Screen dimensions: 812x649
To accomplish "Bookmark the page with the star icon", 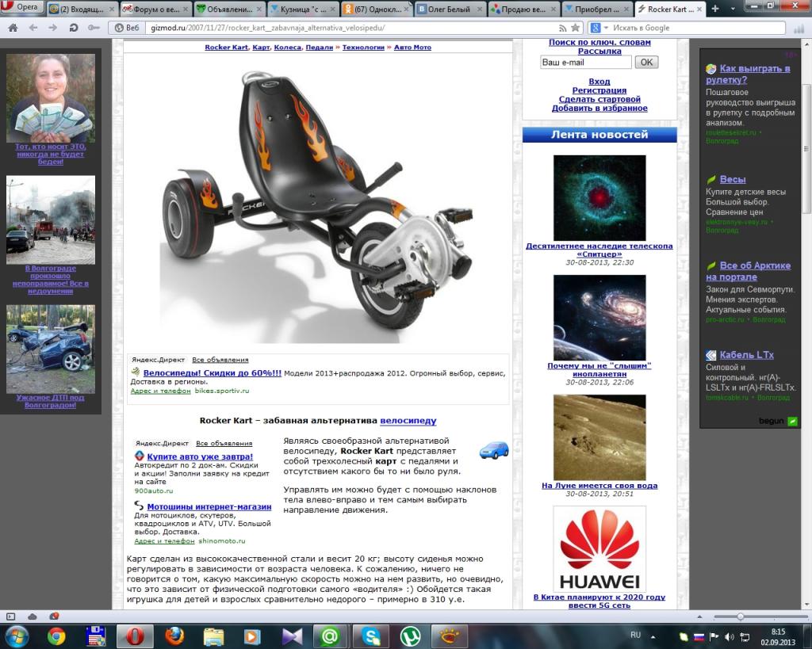I will 575,28.
